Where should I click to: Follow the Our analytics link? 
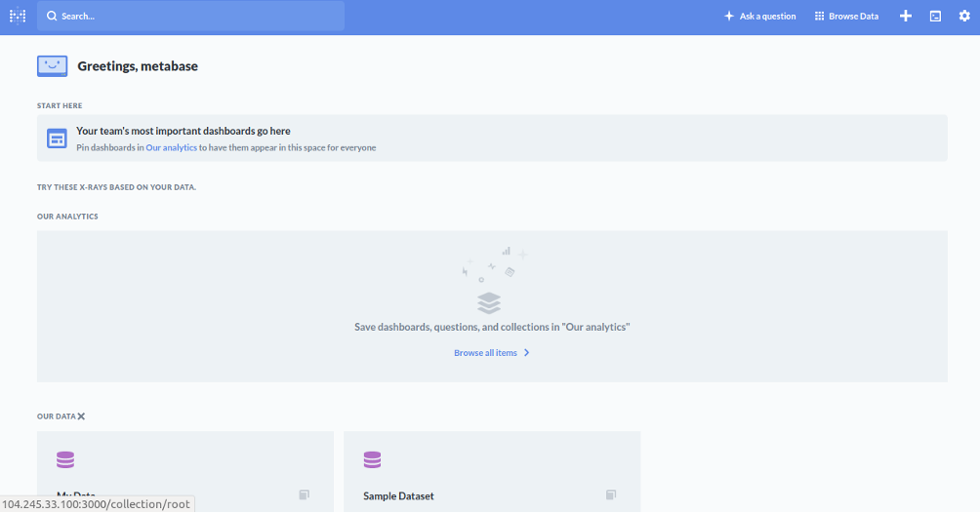coord(171,148)
